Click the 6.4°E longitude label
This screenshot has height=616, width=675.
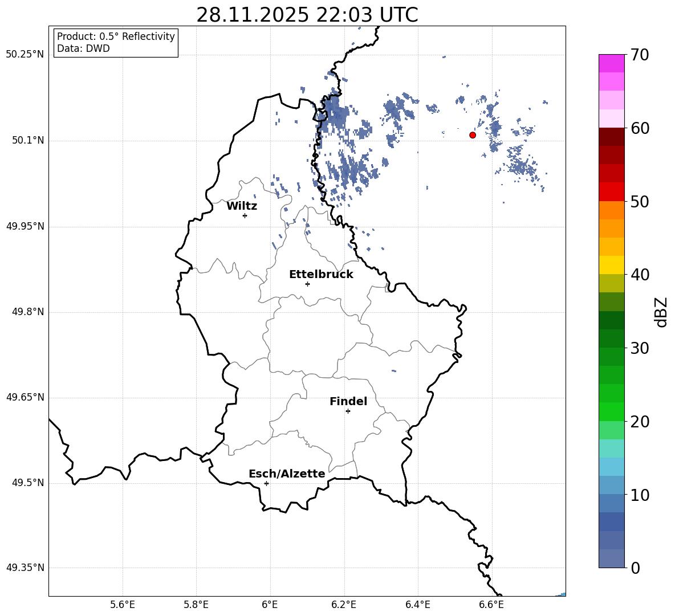(417, 605)
